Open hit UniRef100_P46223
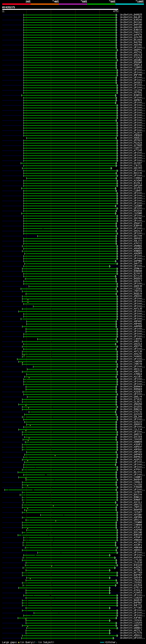Image resolution: width=146 pixels, height=644 pixels. [131, 32]
